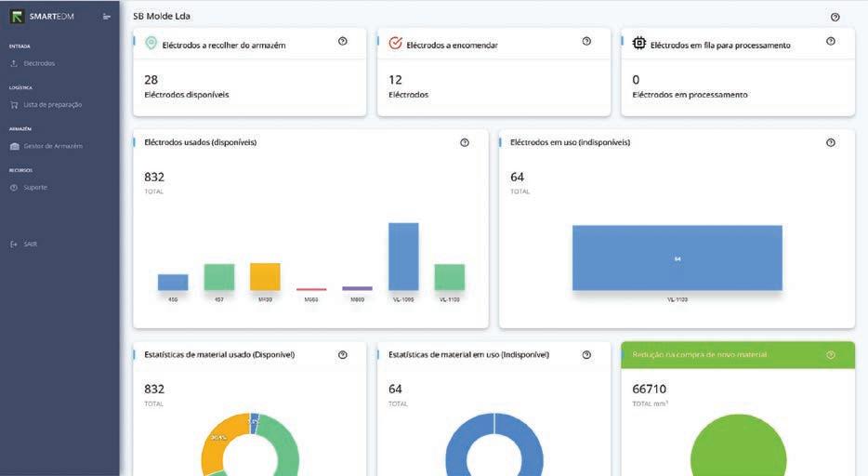
Task: Click the SmartEDM logo icon
Action: [17, 17]
